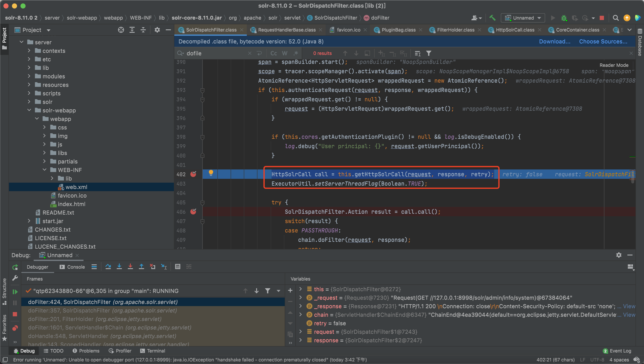The height and width of the screenshot is (364, 644).
Task: Click the editor vertical scrollbar thumb
Action: pos(632,176)
